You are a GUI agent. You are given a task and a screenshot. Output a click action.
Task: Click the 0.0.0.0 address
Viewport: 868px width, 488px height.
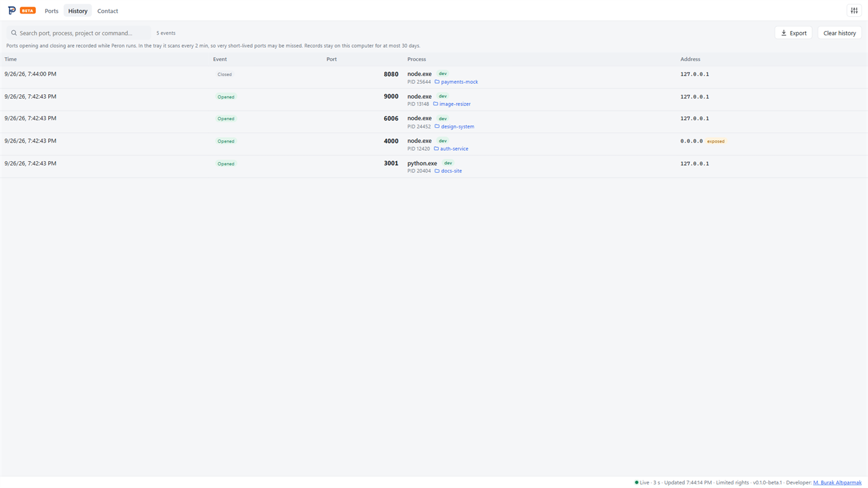pyautogui.click(x=691, y=141)
